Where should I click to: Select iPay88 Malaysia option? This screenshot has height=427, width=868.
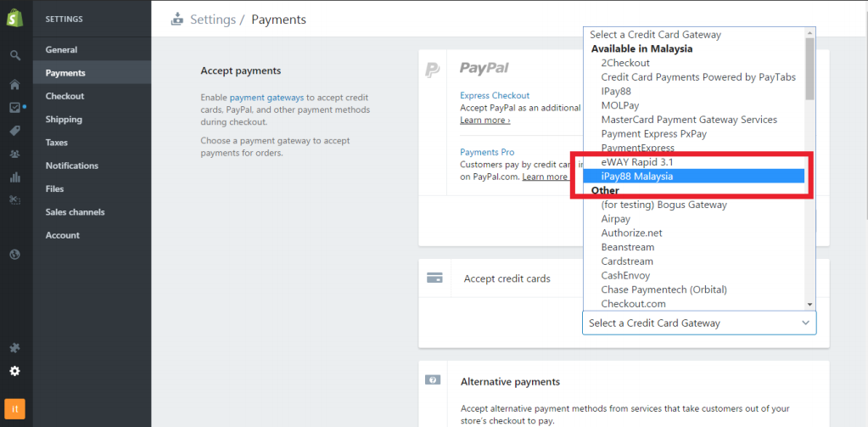pos(694,176)
